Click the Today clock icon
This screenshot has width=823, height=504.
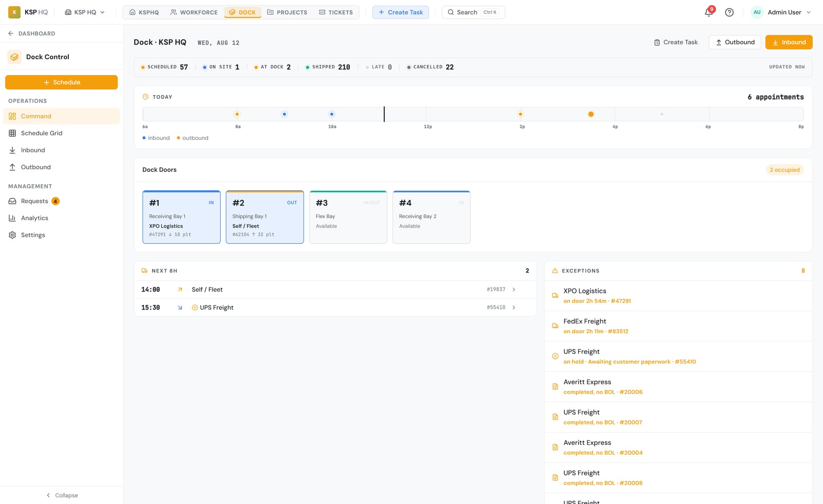[146, 97]
